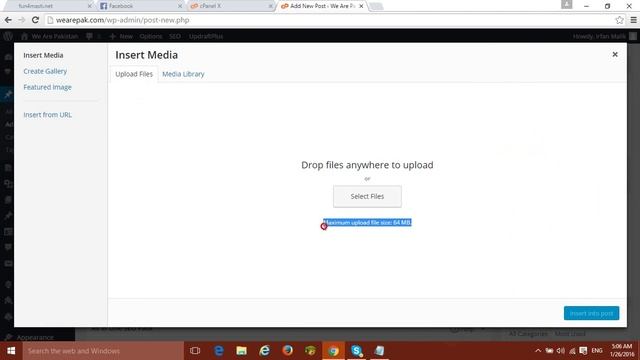Go back with the browser back arrow
The image size is (640, 360).
[8, 20]
